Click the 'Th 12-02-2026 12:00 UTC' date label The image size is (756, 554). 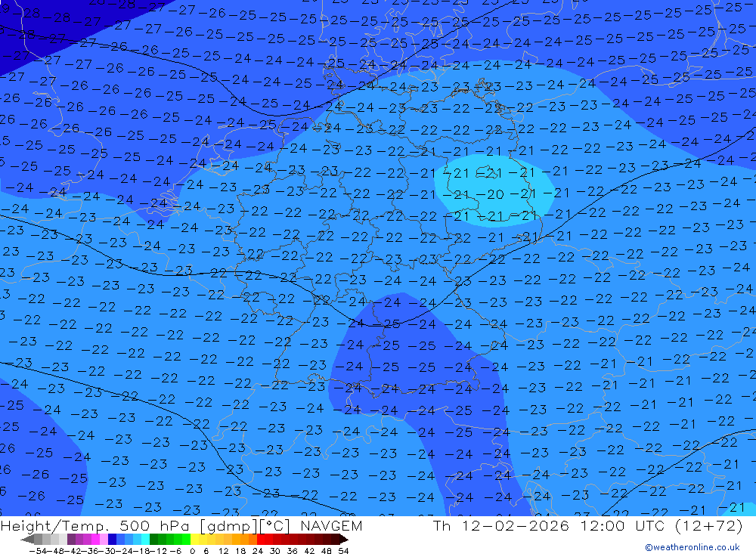coord(549,525)
